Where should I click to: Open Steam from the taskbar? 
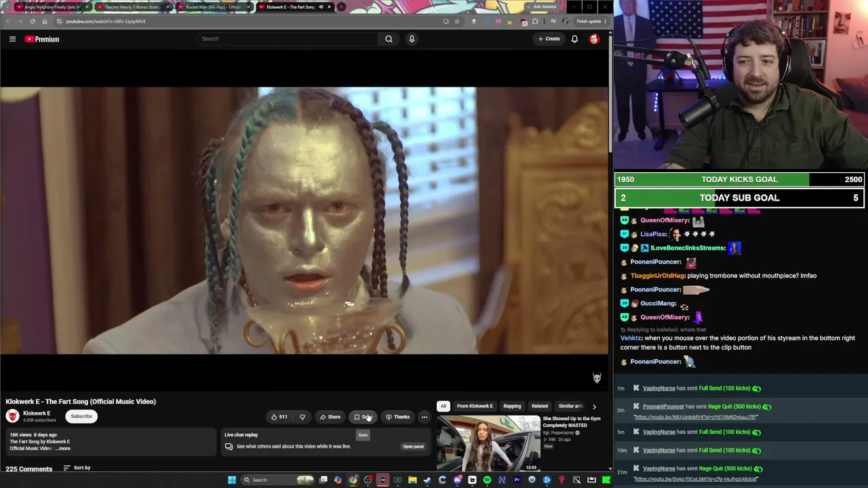coord(427,480)
